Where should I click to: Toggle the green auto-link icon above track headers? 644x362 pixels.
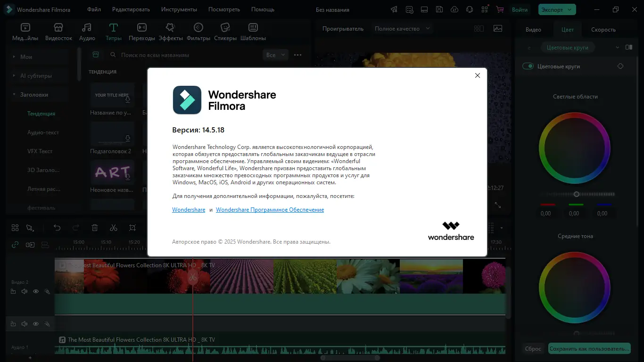pyautogui.click(x=15, y=245)
